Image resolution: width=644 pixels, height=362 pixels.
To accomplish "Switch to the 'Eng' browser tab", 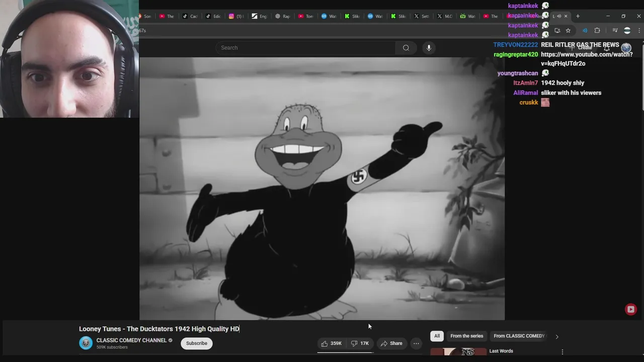I will [x=259, y=16].
